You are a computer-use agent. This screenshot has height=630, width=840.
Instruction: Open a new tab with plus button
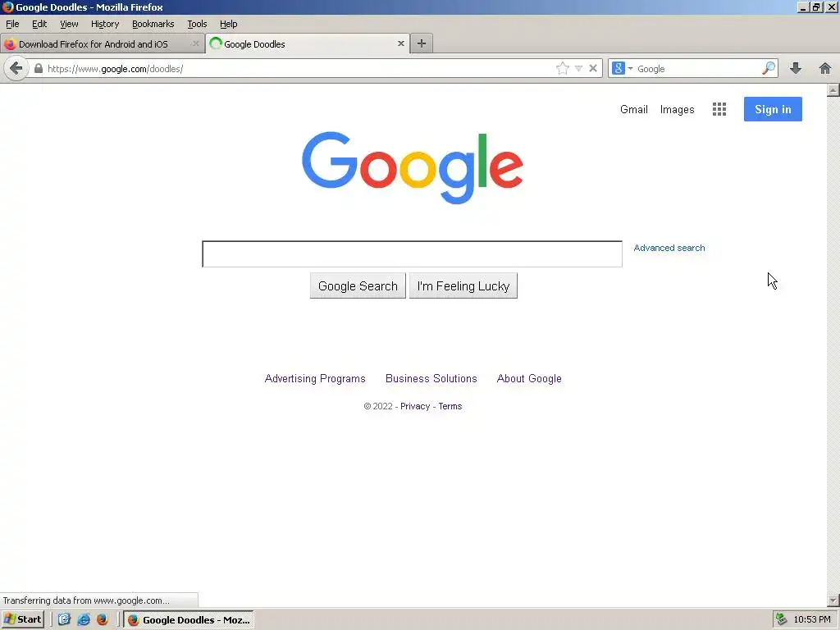[422, 43]
